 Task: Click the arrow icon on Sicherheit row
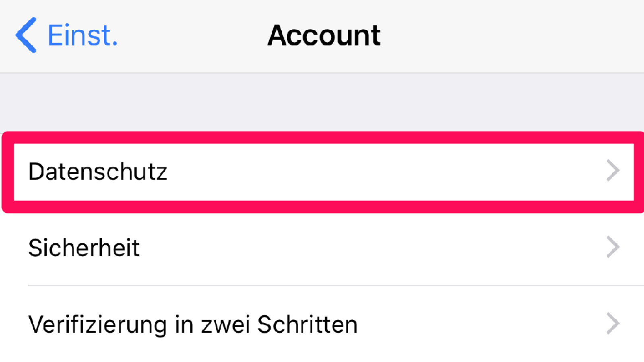[613, 247]
